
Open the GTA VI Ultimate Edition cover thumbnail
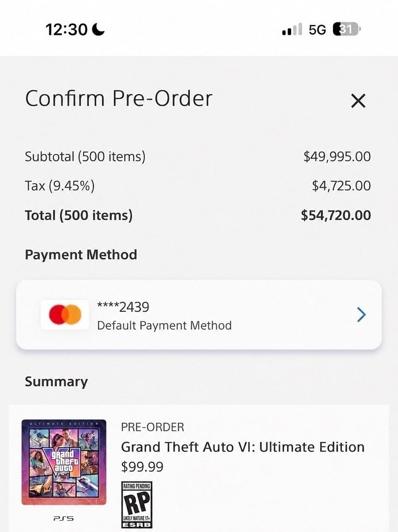point(64,462)
